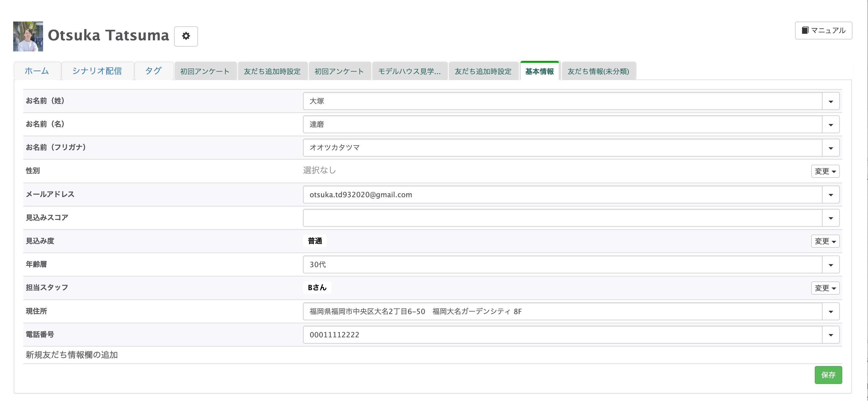The height and width of the screenshot is (401, 868).
Task: Select the 友だち情報(未分類) tab
Action: click(598, 71)
